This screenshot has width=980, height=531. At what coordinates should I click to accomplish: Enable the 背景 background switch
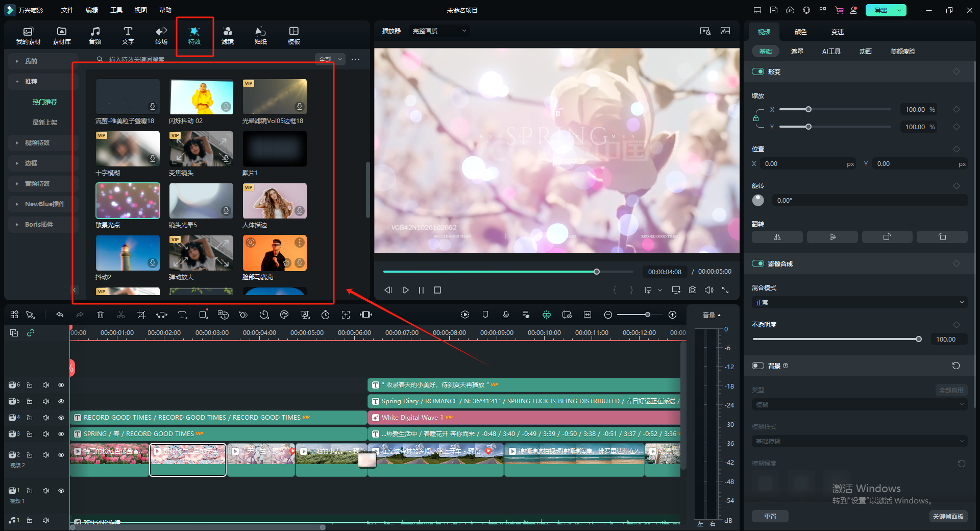pyautogui.click(x=757, y=366)
